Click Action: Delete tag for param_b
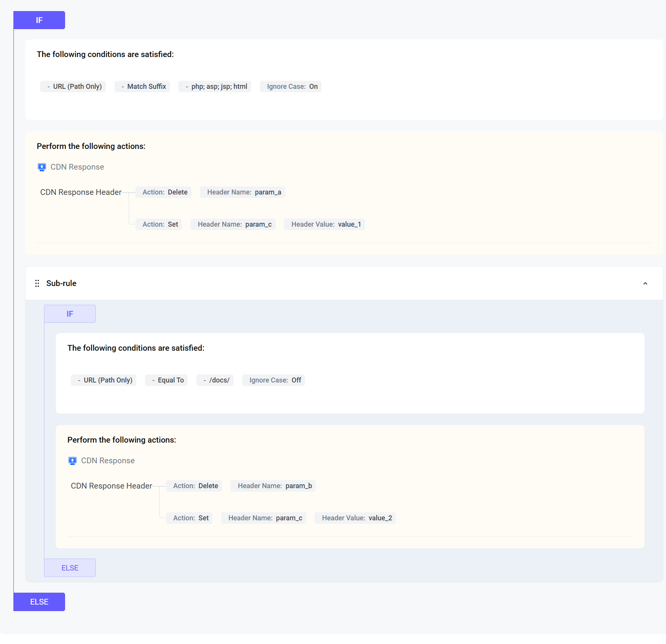 point(194,486)
